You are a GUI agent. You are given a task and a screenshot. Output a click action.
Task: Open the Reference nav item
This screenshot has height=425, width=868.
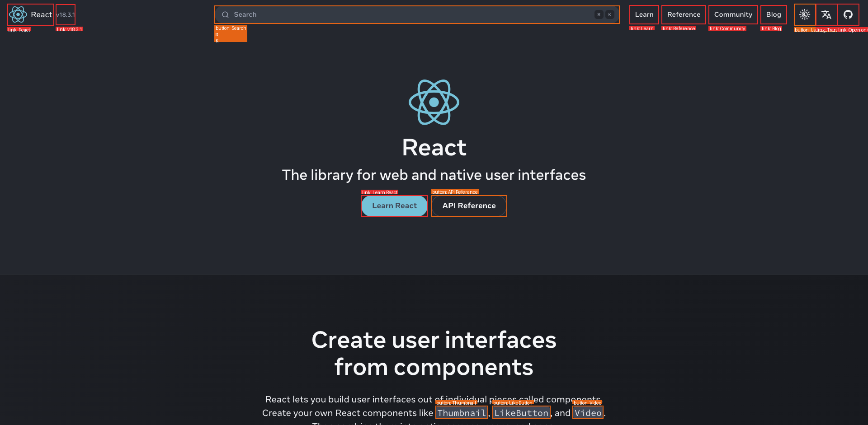pyautogui.click(x=683, y=14)
